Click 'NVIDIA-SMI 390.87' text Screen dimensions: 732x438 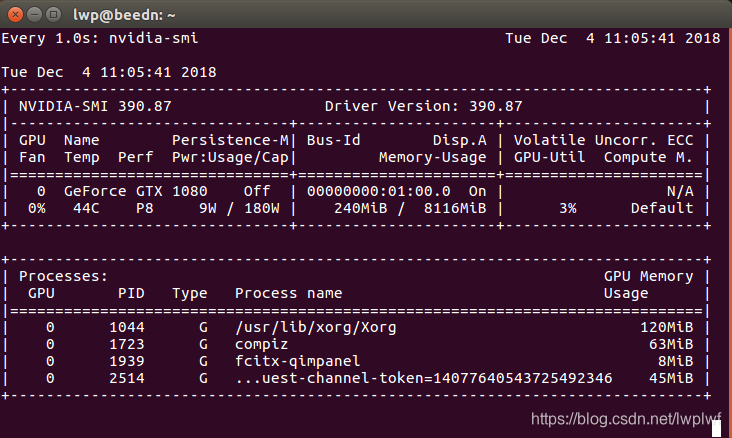[95, 106]
